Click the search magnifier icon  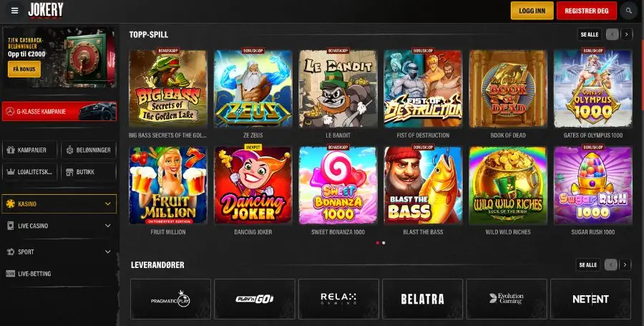(x=628, y=11)
